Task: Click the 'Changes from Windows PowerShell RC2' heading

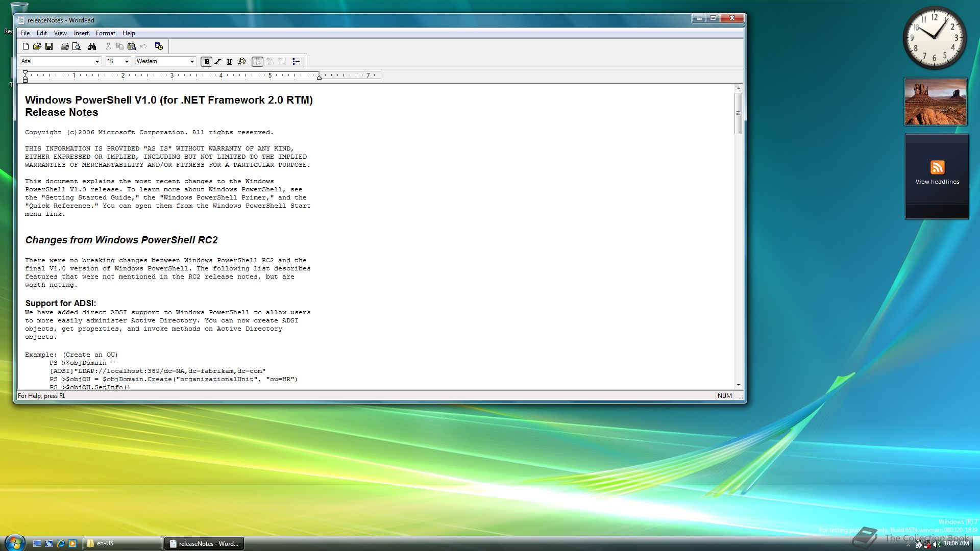Action: [x=121, y=240]
